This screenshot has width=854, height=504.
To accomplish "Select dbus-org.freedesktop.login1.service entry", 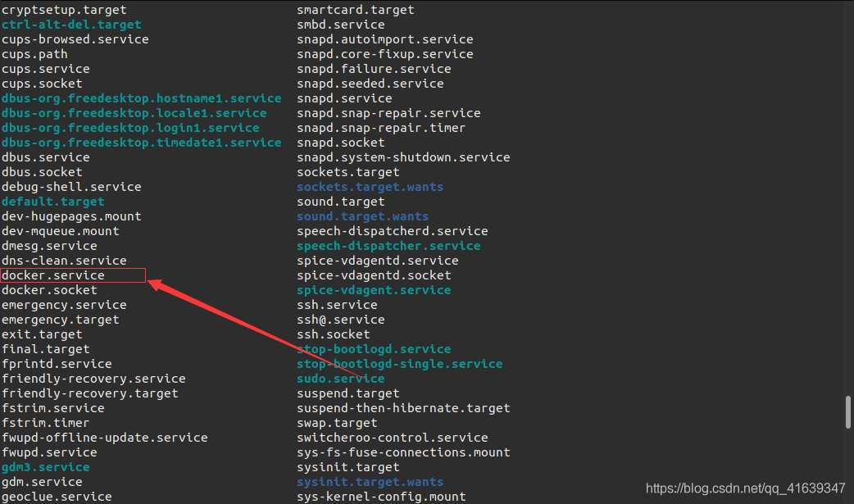I will tap(130, 128).
